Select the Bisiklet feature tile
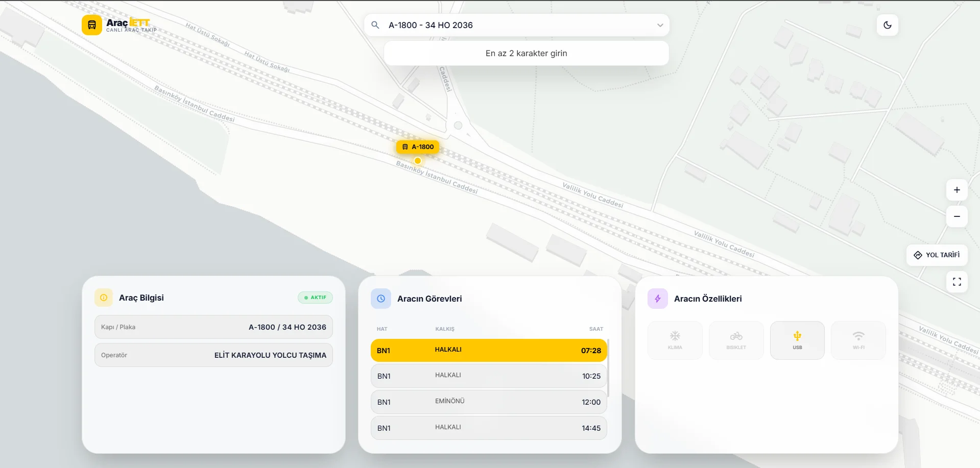980x468 pixels. [x=736, y=340]
